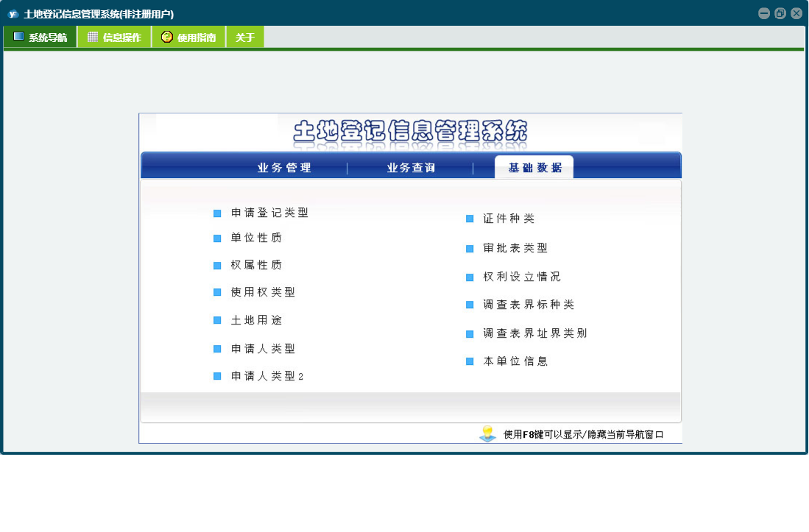Open 证件种类 link
The image size is (809, 532).
coord(509,219)
